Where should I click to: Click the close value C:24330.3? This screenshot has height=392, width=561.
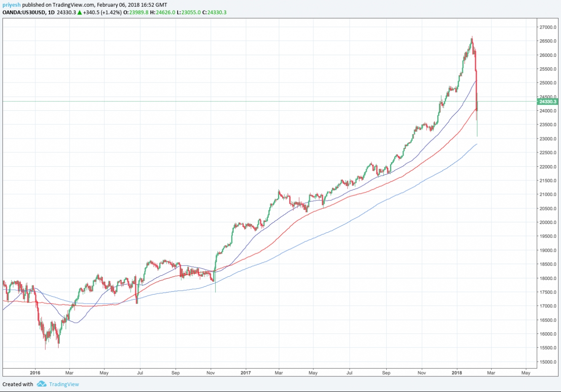tap(214, 12)
